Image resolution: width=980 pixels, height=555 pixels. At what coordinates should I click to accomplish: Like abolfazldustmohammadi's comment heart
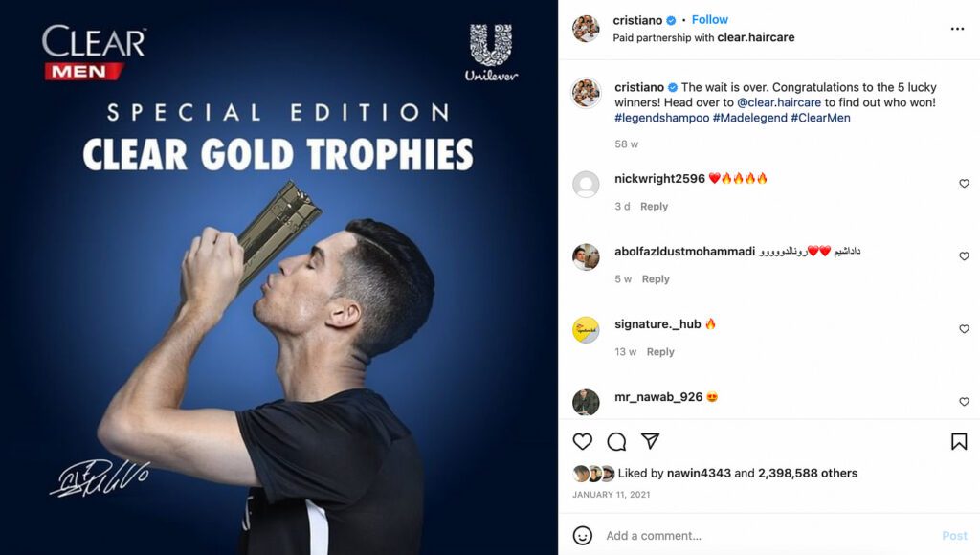[x=964, y=256]
